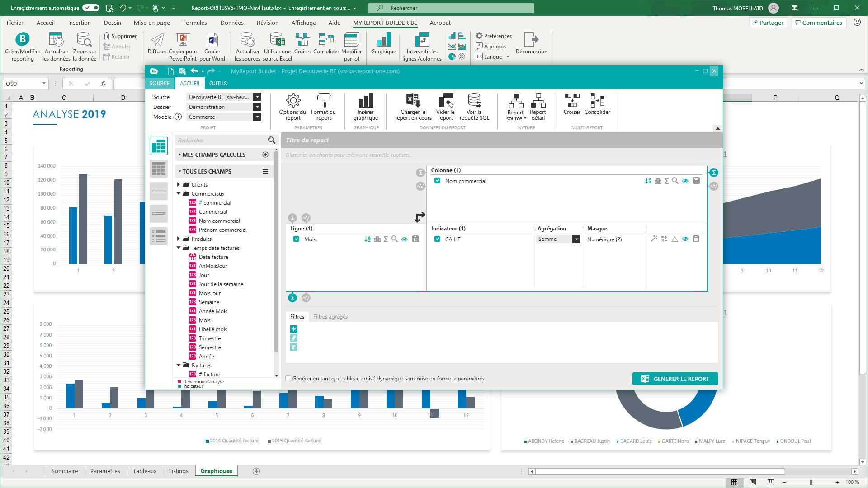The width and height of the screenshot is (868, 488).
Task: Open the Copier pour PowerPoint tool
Action: 182,45
